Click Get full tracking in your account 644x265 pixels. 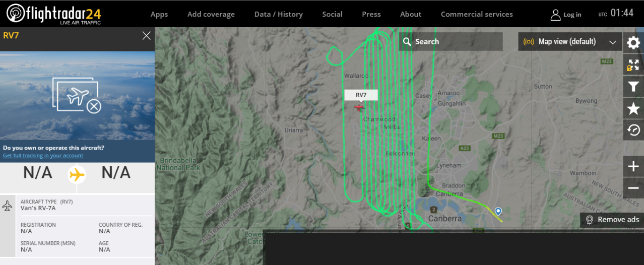[43, 156]
